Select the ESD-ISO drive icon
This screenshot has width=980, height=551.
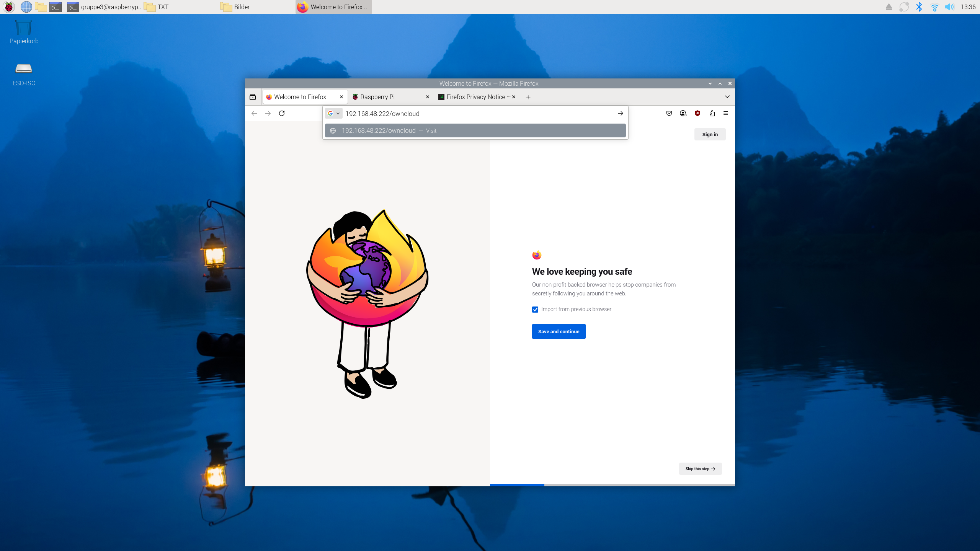pyautogui.click(x=24, y=75)
